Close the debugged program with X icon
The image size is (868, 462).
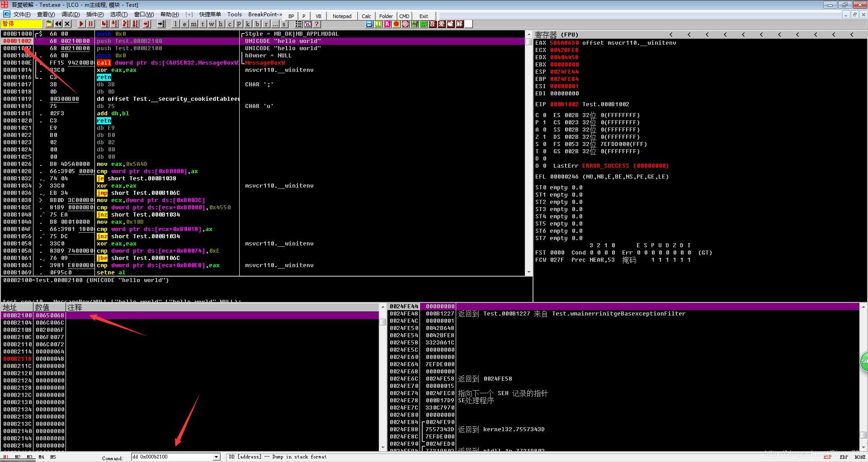click(x=67, y=24)
